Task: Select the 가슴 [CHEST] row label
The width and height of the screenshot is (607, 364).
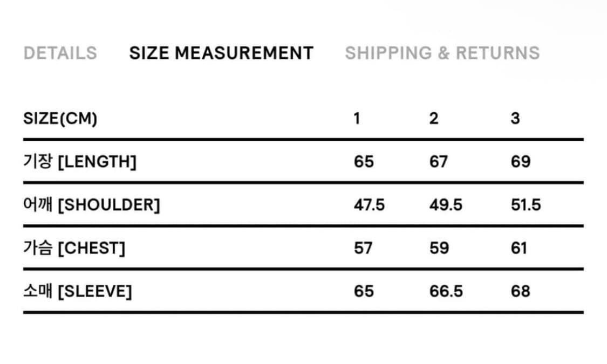Action: 74,248
